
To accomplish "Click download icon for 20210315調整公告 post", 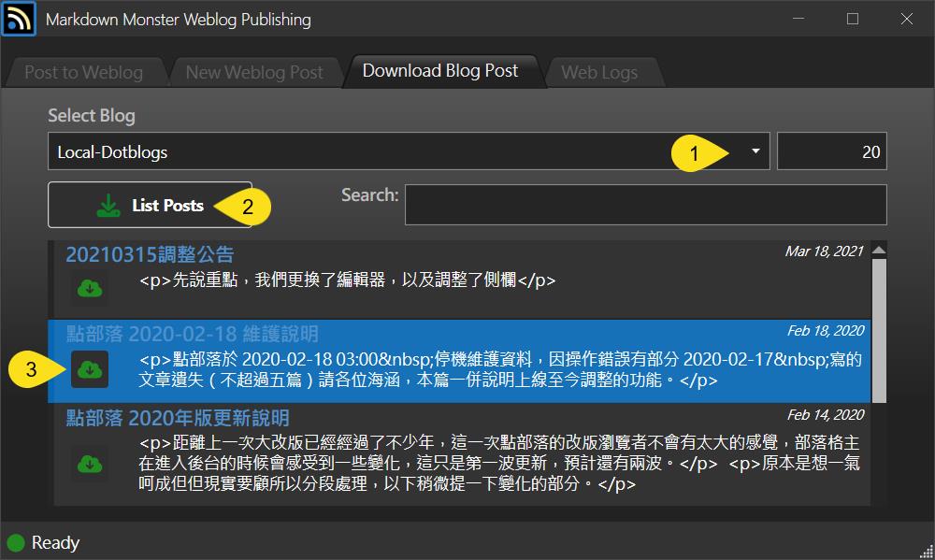I will click(90, 289).
